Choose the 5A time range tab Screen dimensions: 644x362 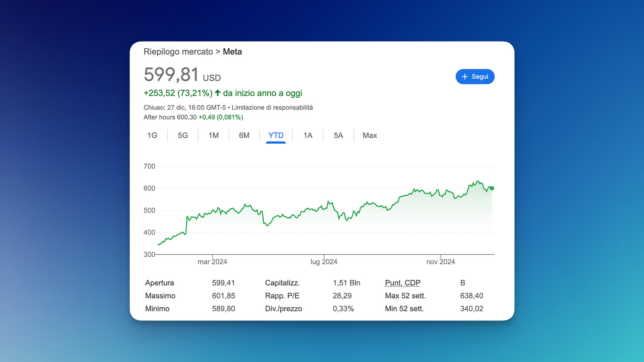pyautogui.click(x=338, y=135)
